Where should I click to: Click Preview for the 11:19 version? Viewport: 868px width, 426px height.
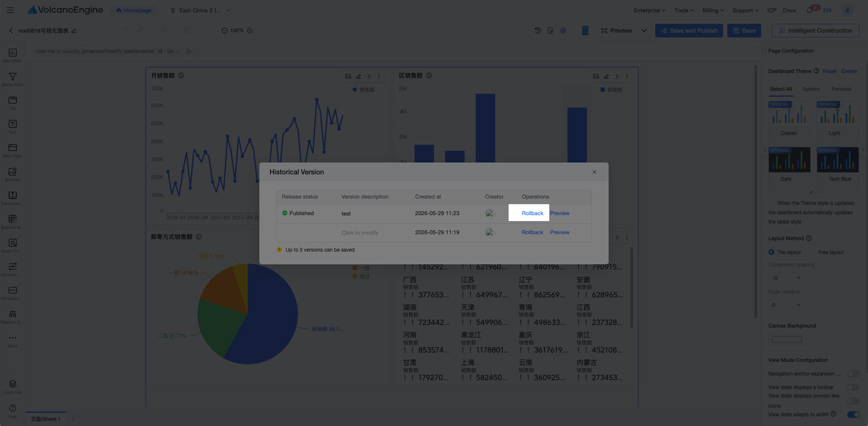[x=559, y=233]
